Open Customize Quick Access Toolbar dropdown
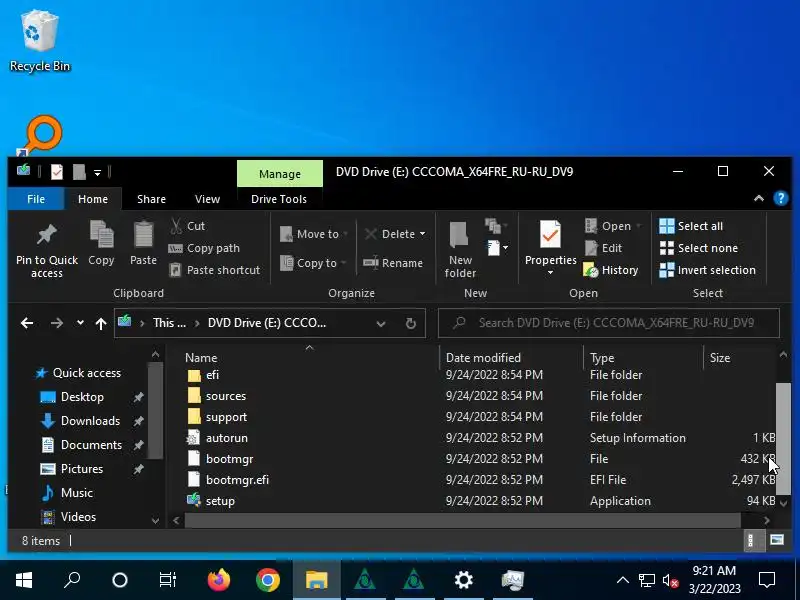The width and height of the screenshot is (800, 600). click(97, 172)
